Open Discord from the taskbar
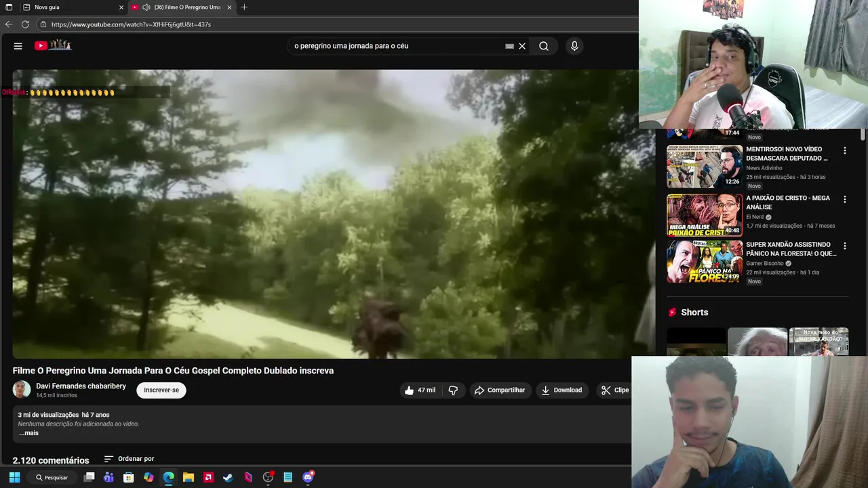Viewport: 868px width, 488px height. 308,477
